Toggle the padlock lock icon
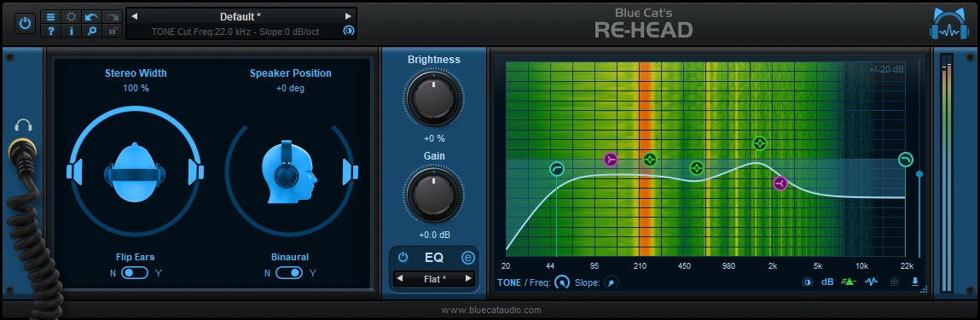The height and width of the screenshot is (320, 980). pyautogui.click(x=113, y=31)
